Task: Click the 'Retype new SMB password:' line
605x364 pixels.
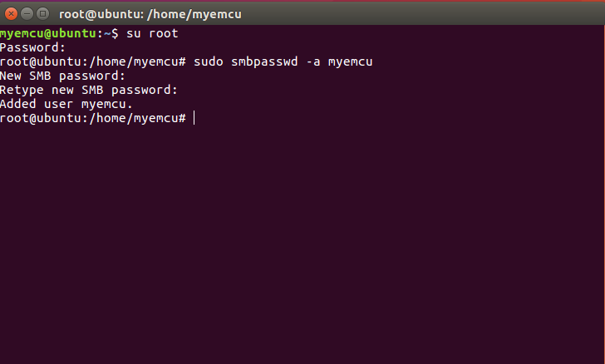Action: [x=89, y=91]
